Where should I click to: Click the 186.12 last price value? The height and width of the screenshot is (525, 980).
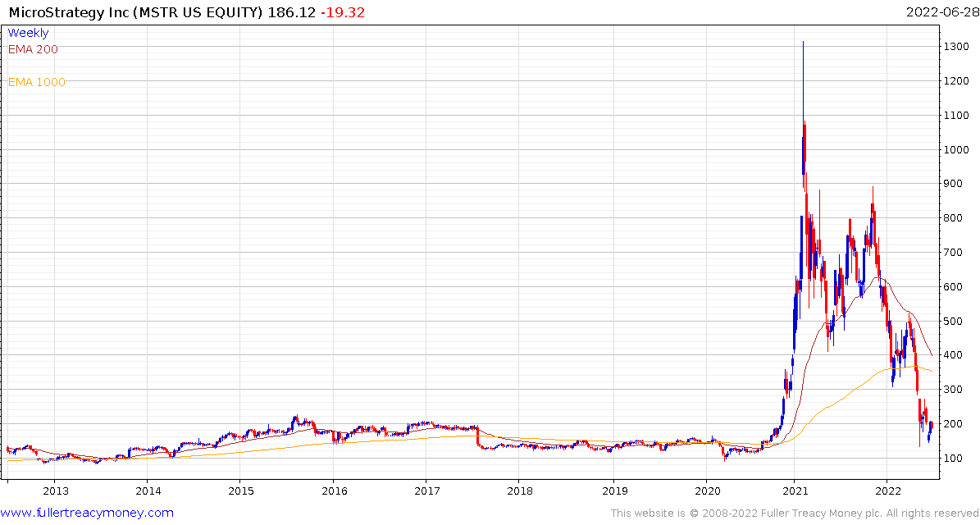coord(291,11)
